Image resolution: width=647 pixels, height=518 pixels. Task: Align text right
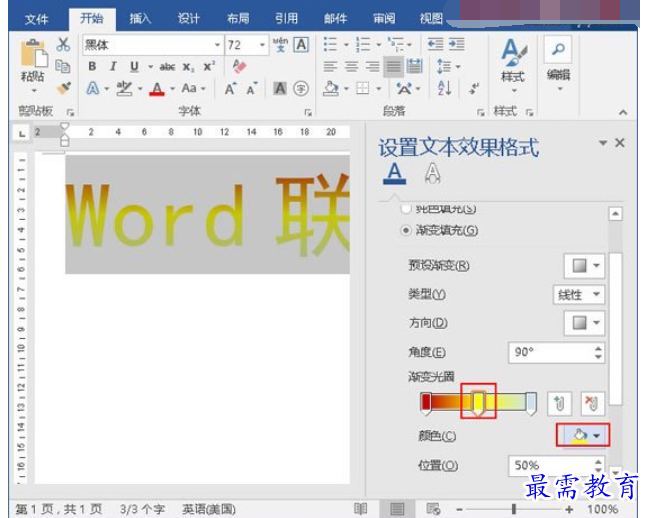[x=373, y=66]
